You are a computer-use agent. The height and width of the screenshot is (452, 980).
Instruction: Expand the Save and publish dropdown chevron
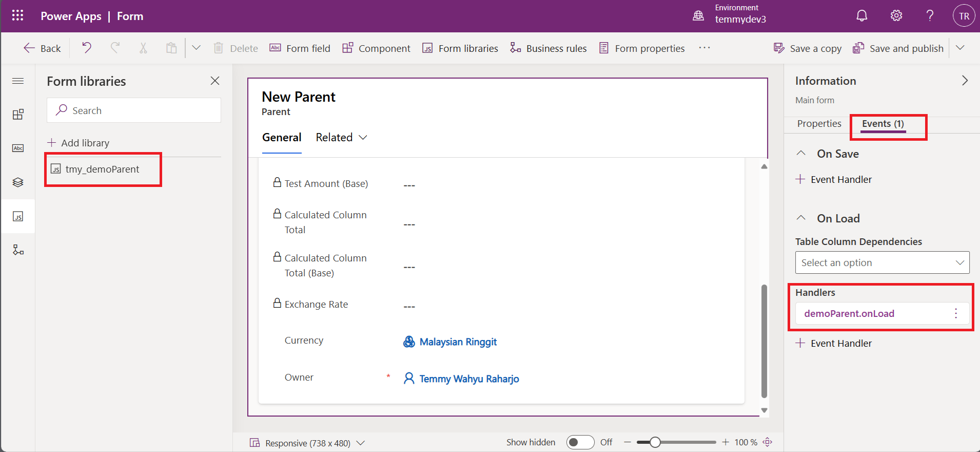(x=961, y=48)
